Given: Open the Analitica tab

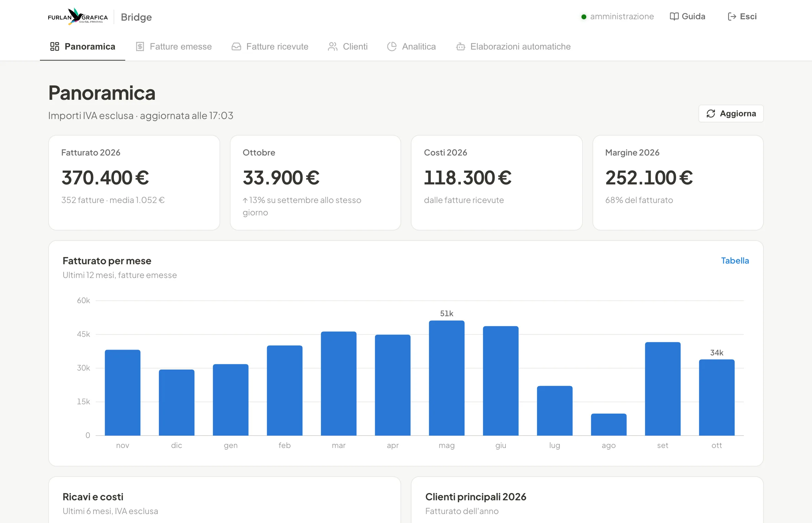Looking at the screenshot, I should point(412,46).
